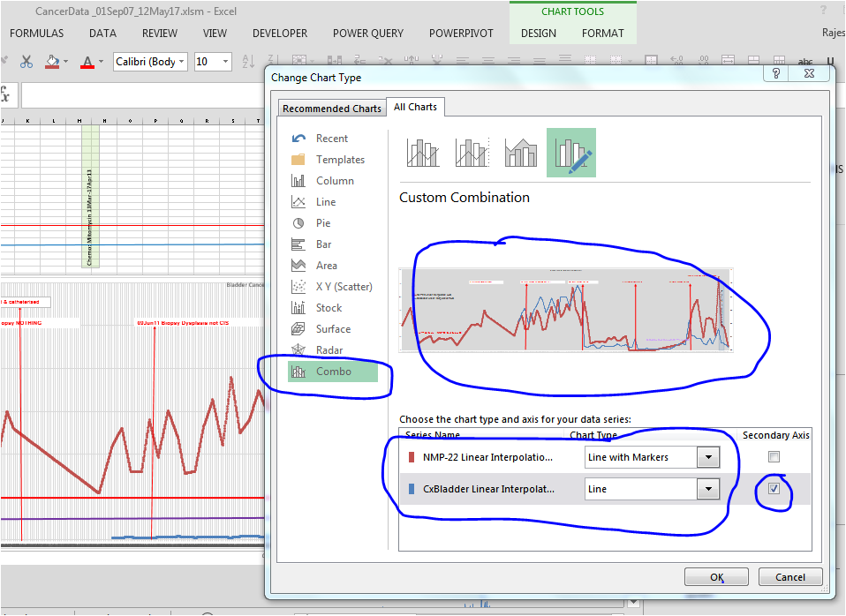
Task: Uncheck Secondary Axis for CxBladder series
Action: [774, 489]
